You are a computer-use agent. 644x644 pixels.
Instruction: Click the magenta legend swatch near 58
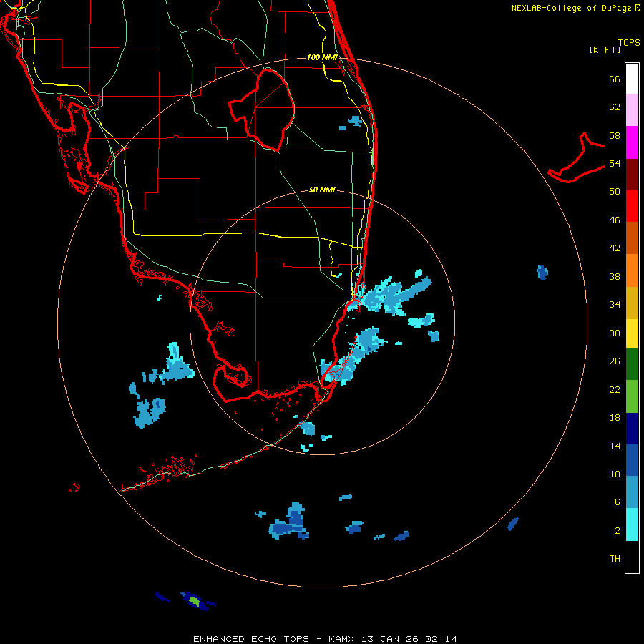pos(632,142)
